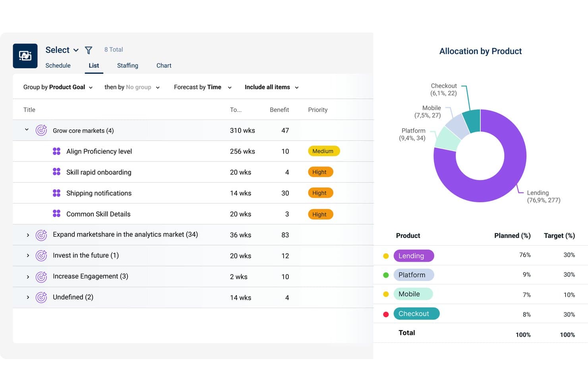Image resolution: width=588 pixels, height=392 pixels.
Task: Collapse the Grow core markets group
Action: point(27,129)
